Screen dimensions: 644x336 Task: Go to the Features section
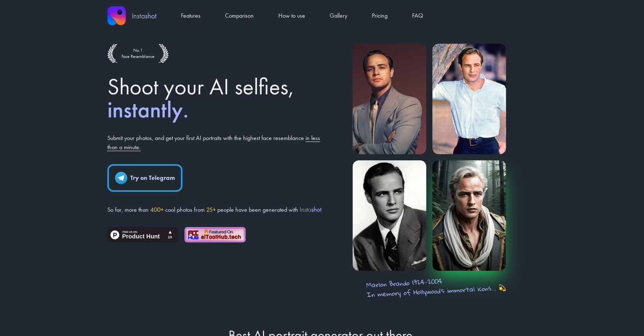pos(191,16)
